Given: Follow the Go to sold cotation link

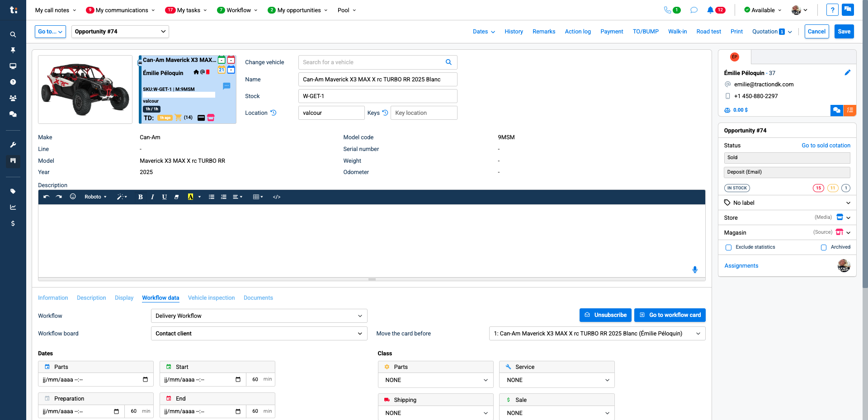Looking at the screenshot, I should 826,146.
